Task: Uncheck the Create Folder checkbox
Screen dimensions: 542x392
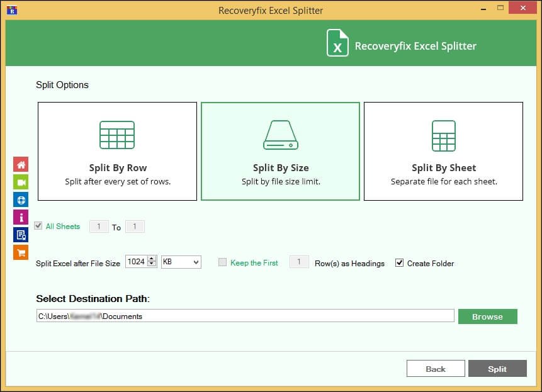Action: pos(399,263)
